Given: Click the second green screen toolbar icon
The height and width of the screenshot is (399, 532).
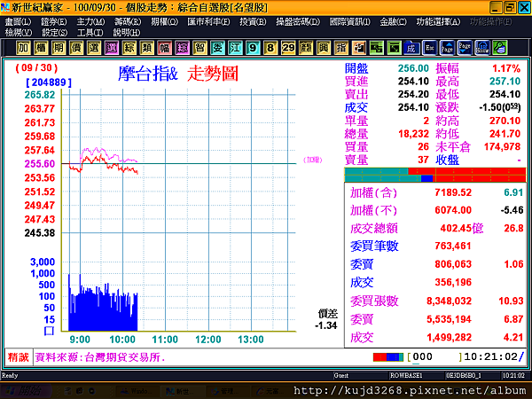Looking at the screenshot, I should [394, 48].
